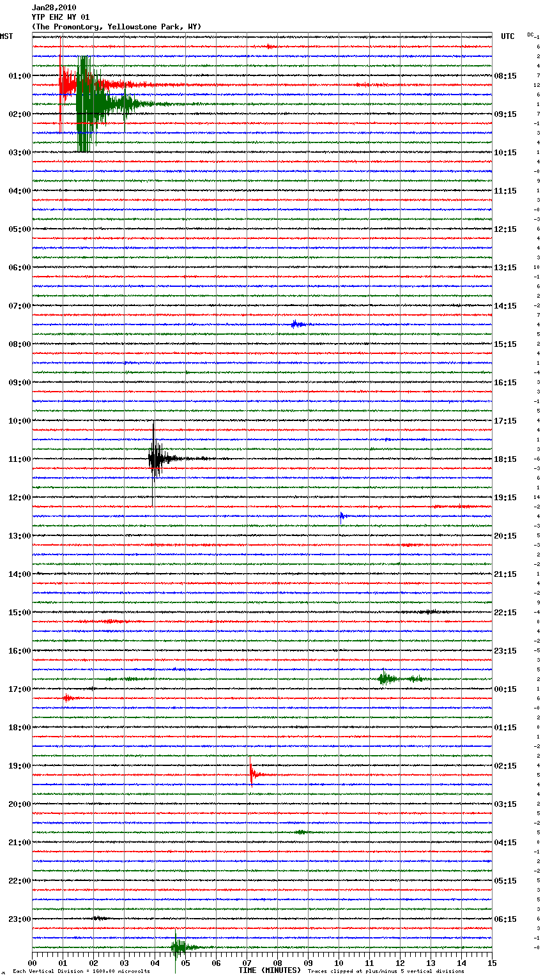Click the UTC axis header

(507, 36)
